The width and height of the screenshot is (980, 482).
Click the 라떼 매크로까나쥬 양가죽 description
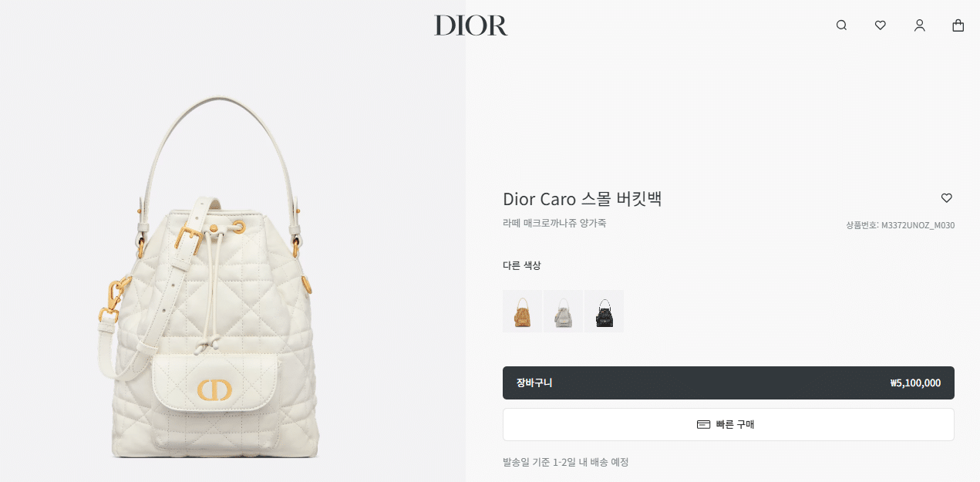(554, 223)
